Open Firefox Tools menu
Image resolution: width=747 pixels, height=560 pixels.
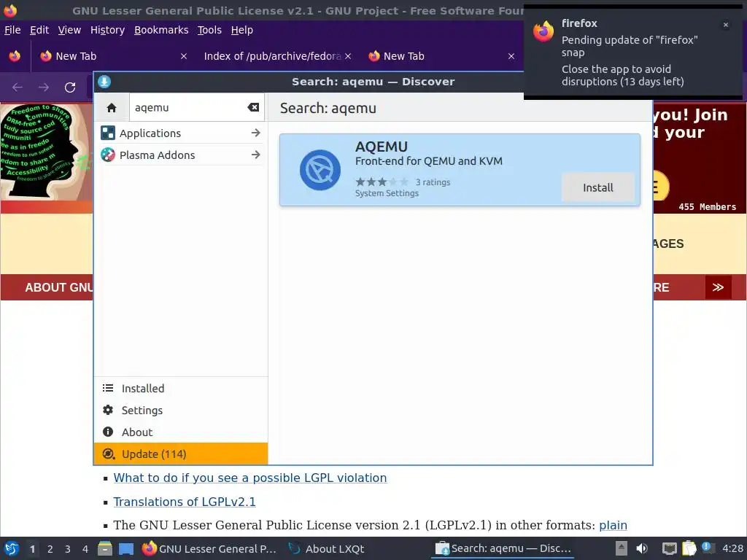click(x=209, y=30)
